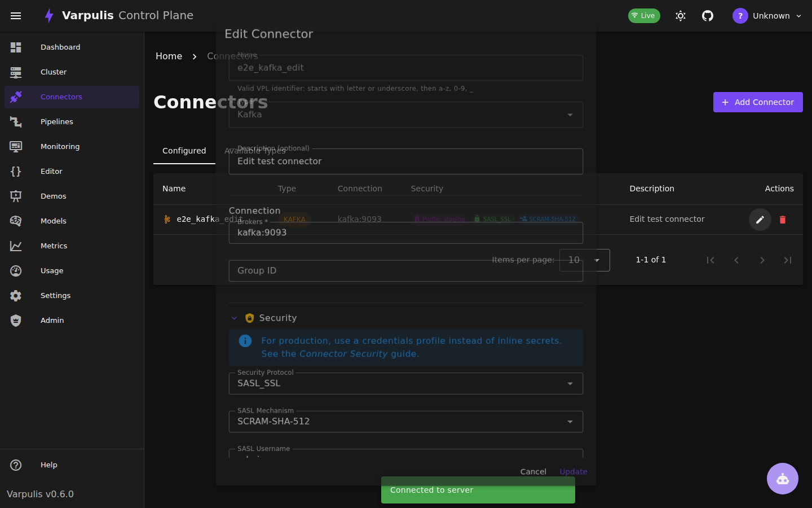Screen dimensions: 812x508
Task: Click Update to save the connector
Action: (x=573, y=471)
